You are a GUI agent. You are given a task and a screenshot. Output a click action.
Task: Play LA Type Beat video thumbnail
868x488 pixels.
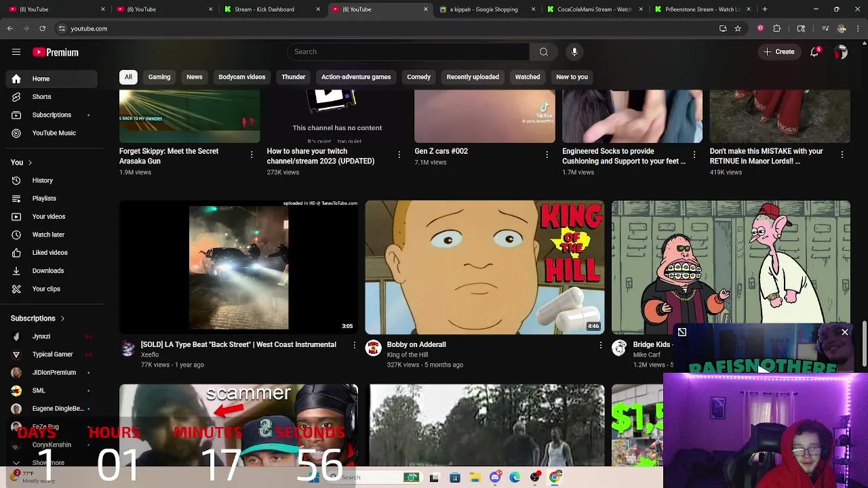tap(239, 267)
